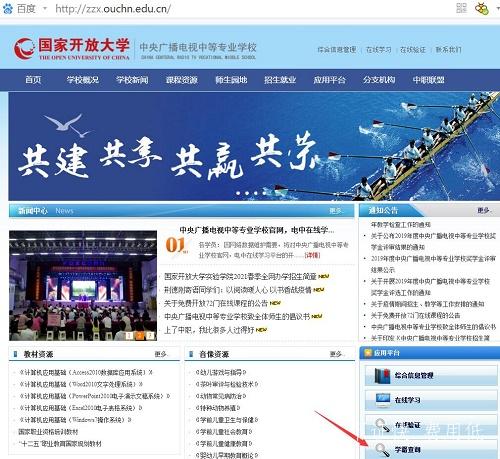The image size is (500, 459).
Task: Open 更多 link in 通知公告 header
Action: point(484,210)
